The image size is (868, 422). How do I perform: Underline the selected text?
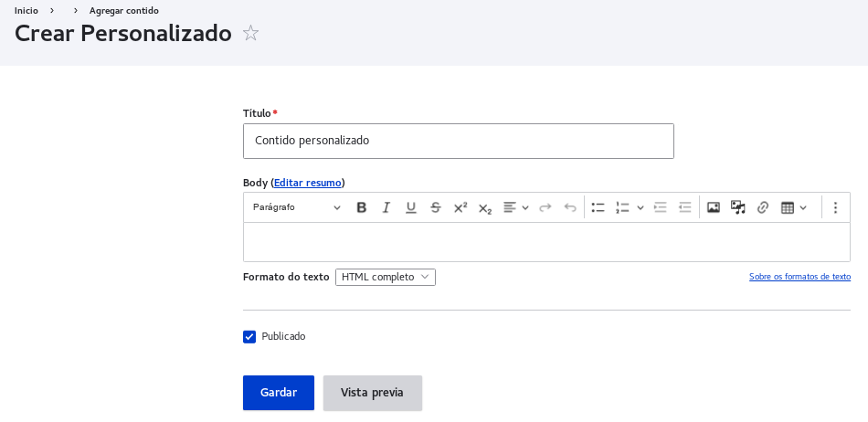pyautogui.click(x=411, y=208)
